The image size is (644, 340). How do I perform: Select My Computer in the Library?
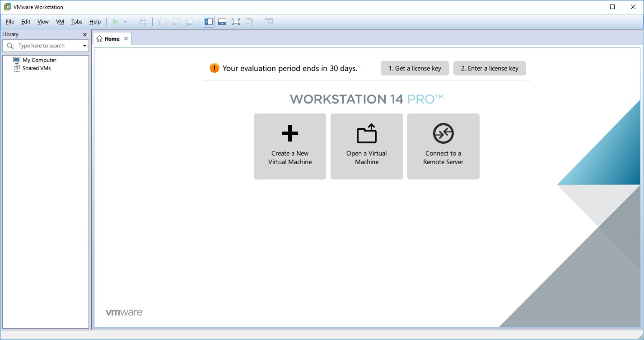click(40, 60)
